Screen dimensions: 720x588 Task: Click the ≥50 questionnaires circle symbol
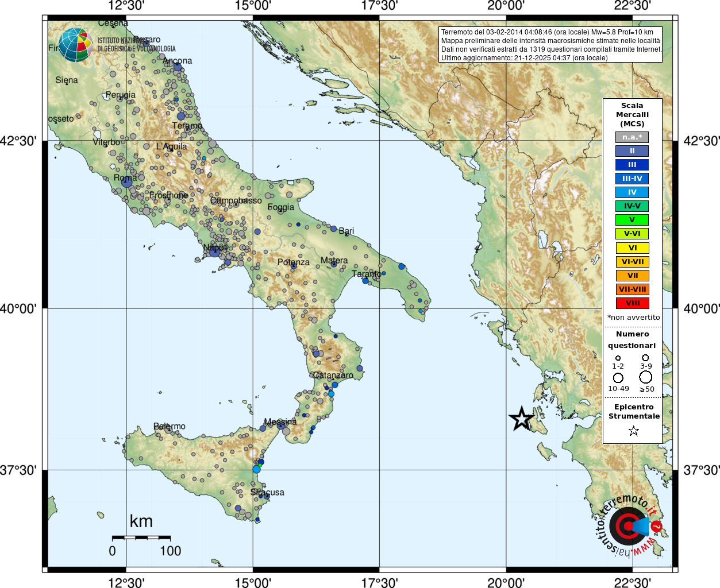tap(646, 377)
